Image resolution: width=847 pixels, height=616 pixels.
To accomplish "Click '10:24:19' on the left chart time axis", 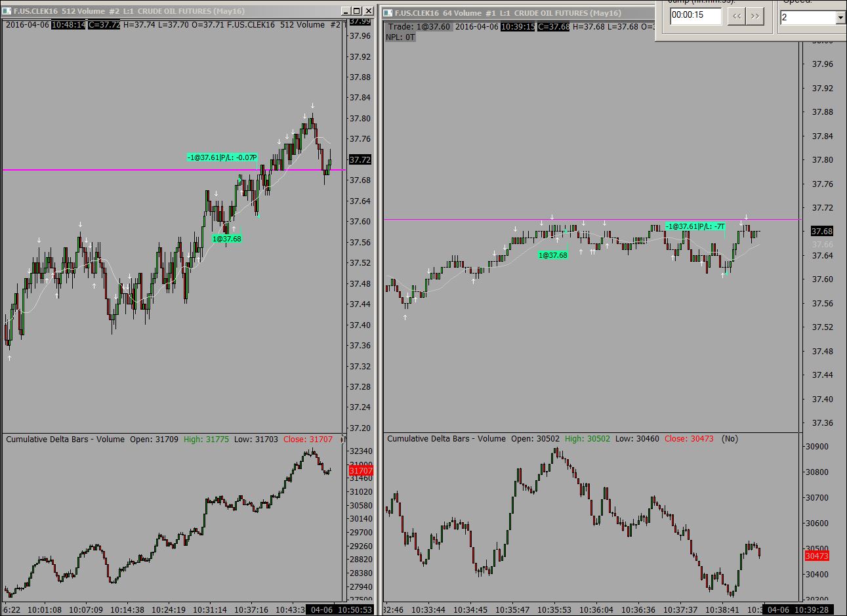I will point(169,610).
